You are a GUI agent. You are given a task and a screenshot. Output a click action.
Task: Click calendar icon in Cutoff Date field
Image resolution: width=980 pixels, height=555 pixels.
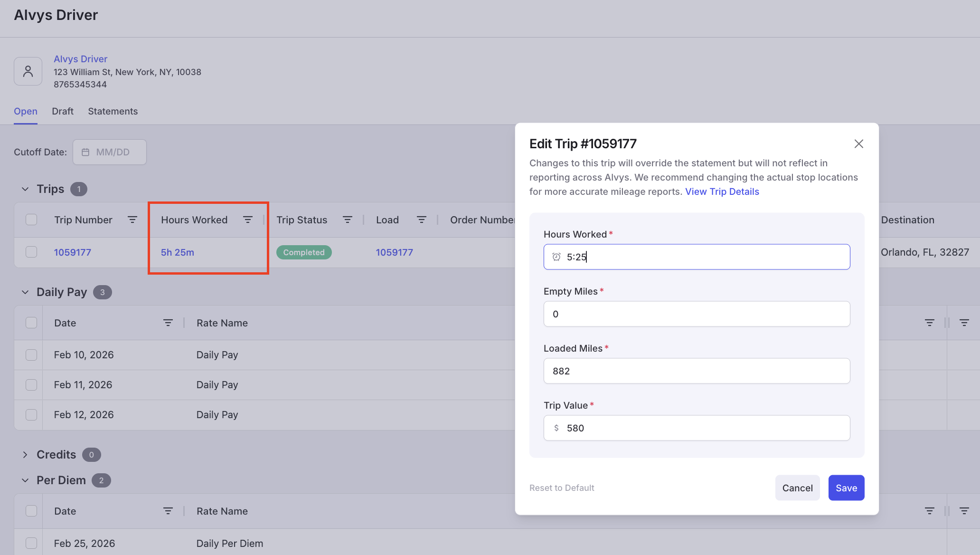[x=85, y=152]
